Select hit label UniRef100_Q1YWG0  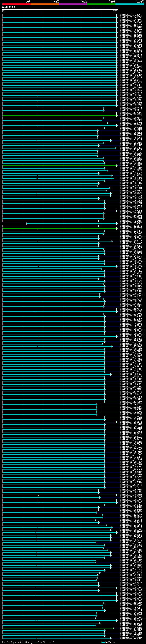[x=131, y=543]
